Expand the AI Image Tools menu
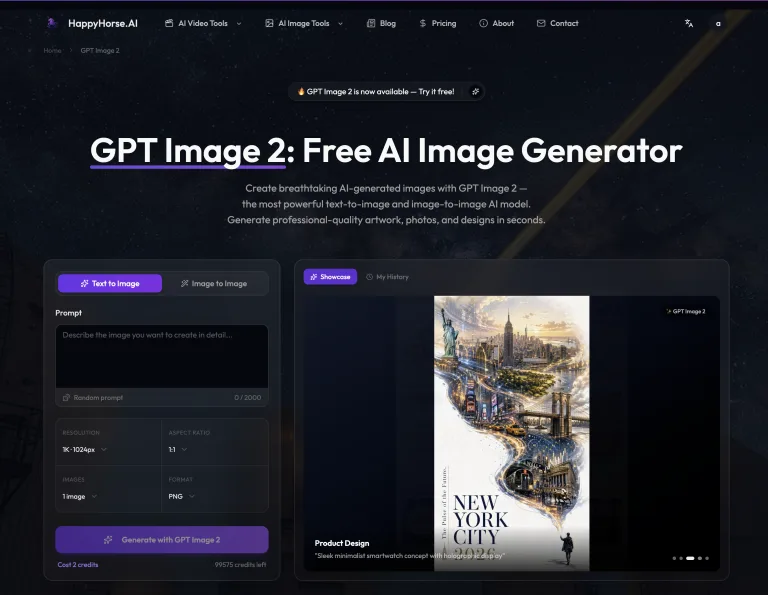 (x=304, y=23)
